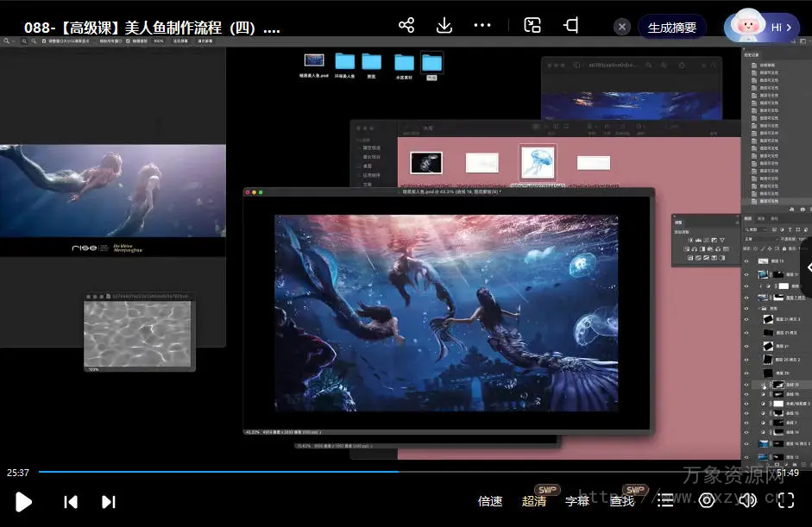This screenshot has width=812, height=527.
Task: Click the blue video progress bar
Action: [x=216, y=472]
